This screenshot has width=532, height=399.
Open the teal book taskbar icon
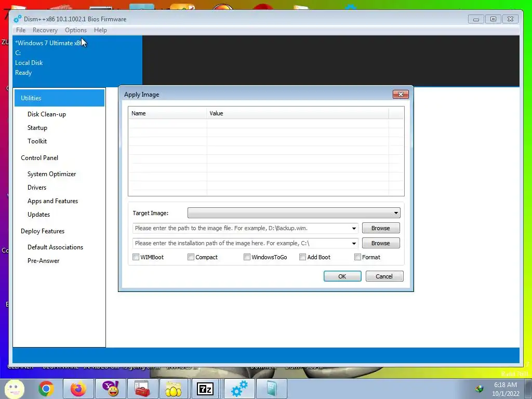[271, 389]
